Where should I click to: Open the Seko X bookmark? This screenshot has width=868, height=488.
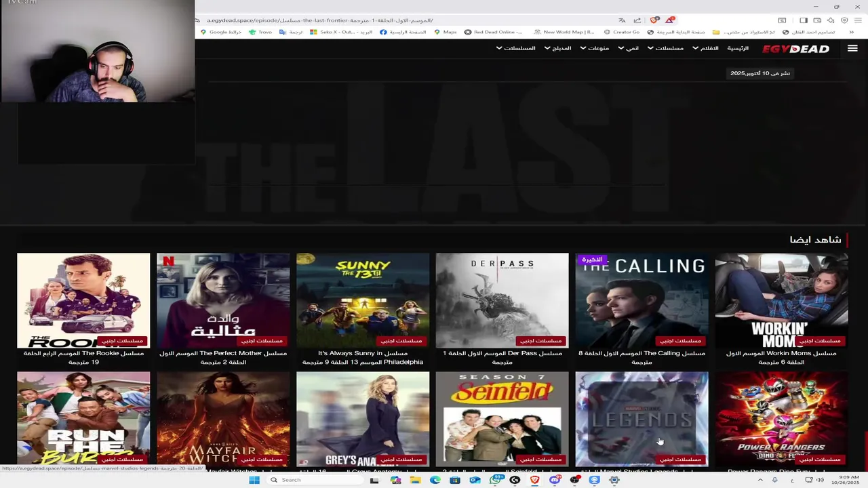coord(341,32)
